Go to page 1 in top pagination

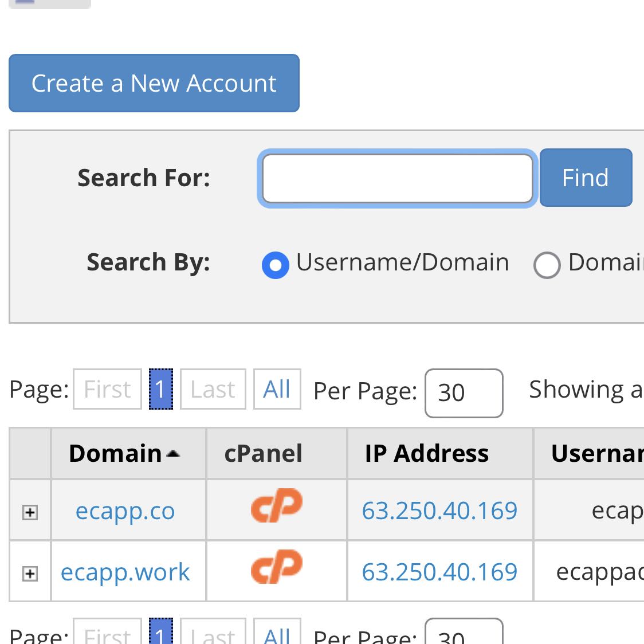160,390
